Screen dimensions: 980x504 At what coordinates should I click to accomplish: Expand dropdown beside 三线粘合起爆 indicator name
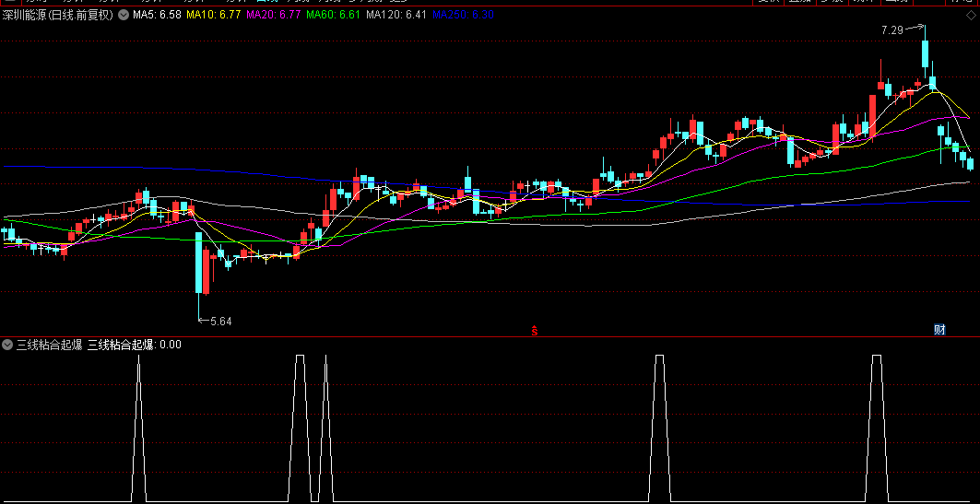point(7,344)
